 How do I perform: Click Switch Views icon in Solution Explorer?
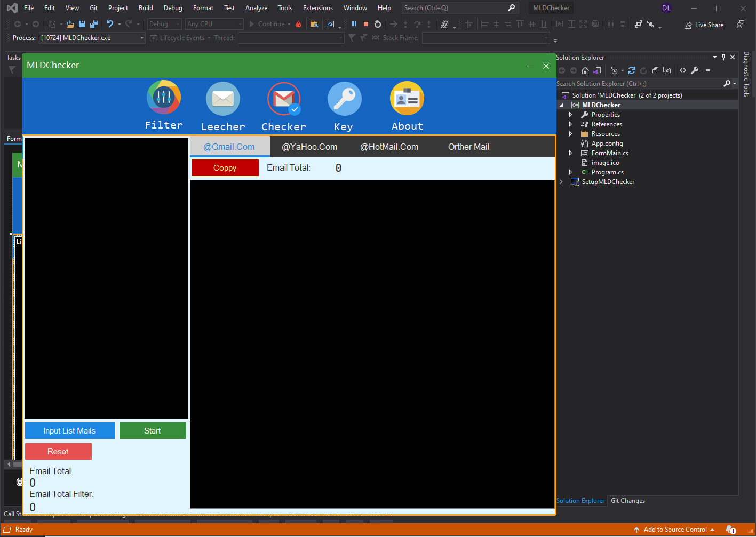point(597,70)
